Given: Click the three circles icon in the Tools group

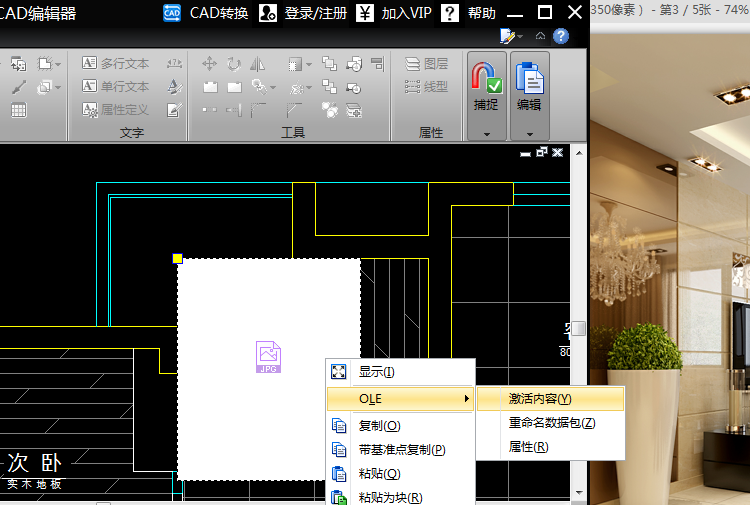Looking at the screenshot, I should [330, 110].
